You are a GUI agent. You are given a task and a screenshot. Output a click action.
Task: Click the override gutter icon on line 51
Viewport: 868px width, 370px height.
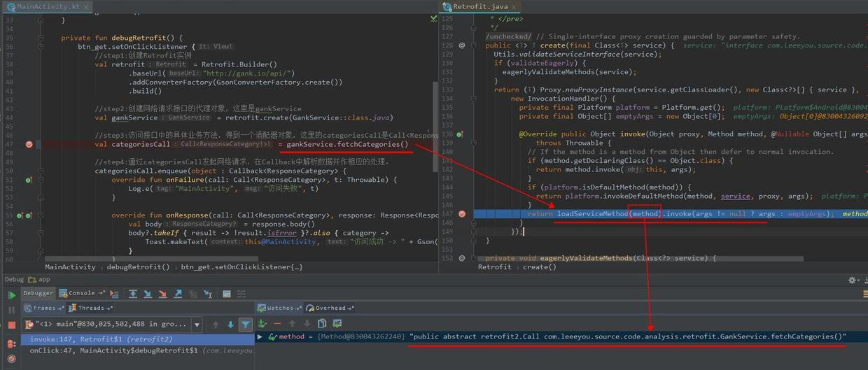coord(29,180)
